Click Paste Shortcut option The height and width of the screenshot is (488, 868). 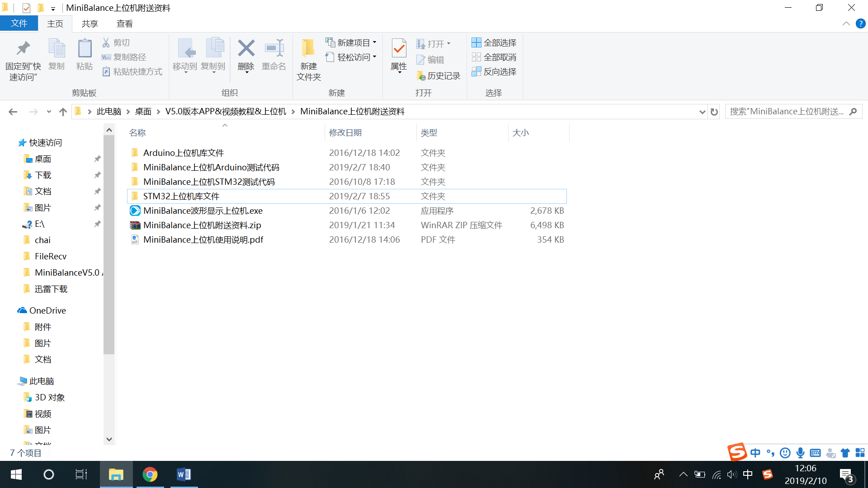point(132,71)
